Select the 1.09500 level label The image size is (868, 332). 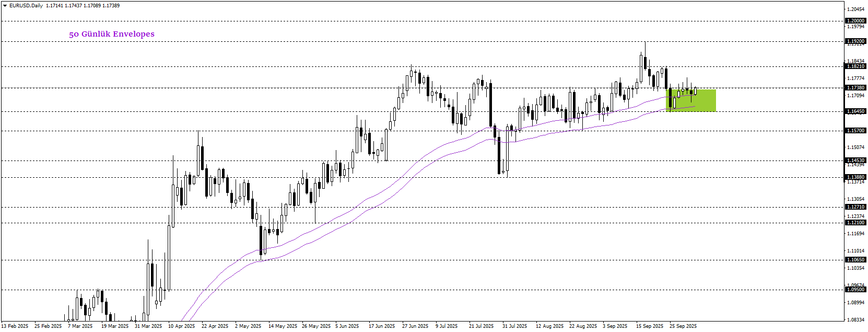855,290
